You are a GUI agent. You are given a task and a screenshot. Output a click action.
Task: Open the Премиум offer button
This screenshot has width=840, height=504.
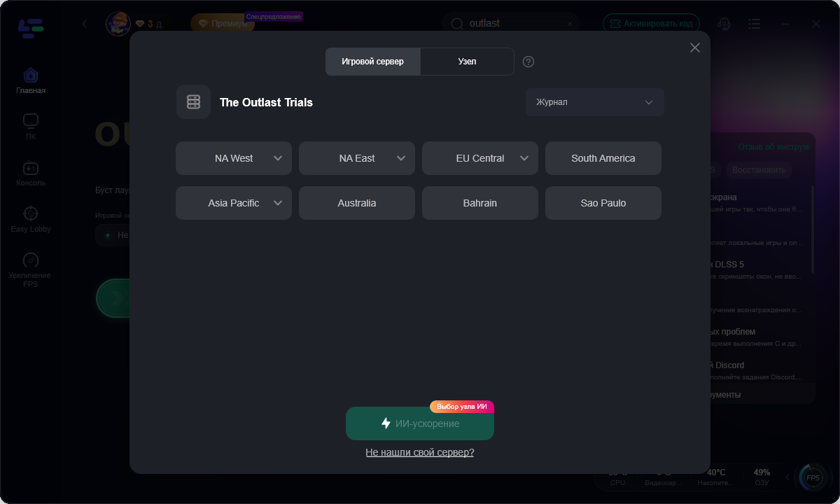[x=223, y=24]
